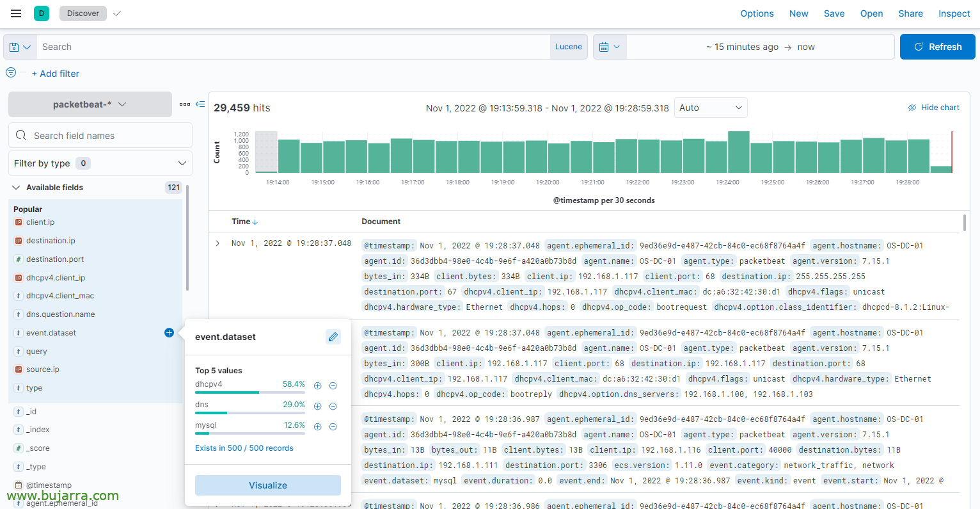This screenshot has width=980, height=509.
Task: Switch query language from Lucene
Action: coord(569,47)
